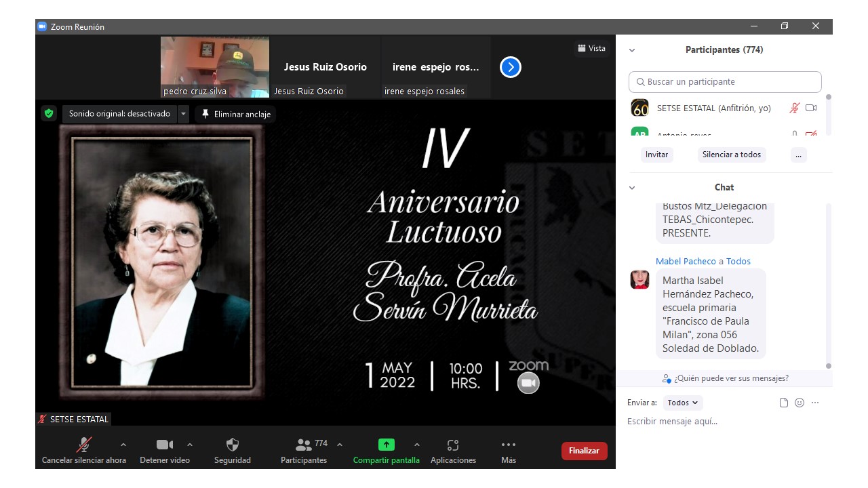Expand participants options arrow in toolbar
The height and width of the screenshot is (488, 868).
point(340,445)
